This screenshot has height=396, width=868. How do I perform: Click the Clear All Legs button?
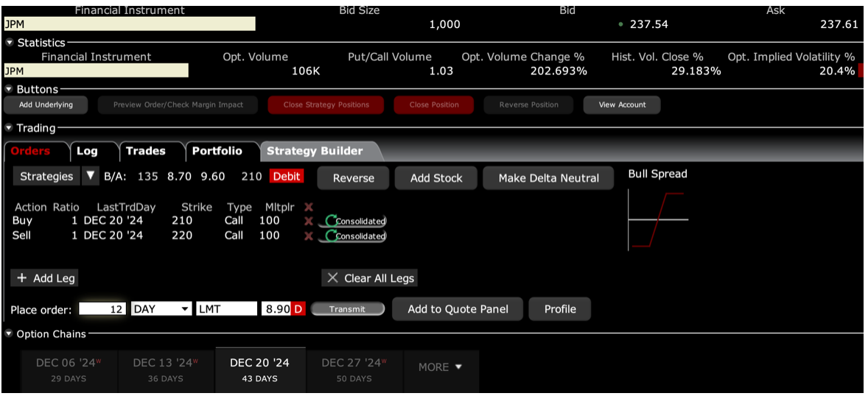point(370,278)
